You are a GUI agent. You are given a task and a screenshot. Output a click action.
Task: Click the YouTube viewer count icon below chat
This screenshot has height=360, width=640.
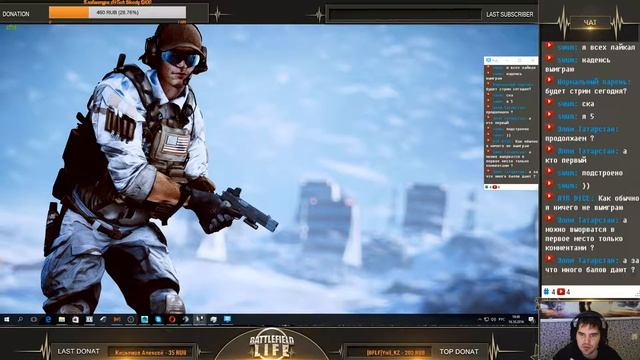pos(561,291)
